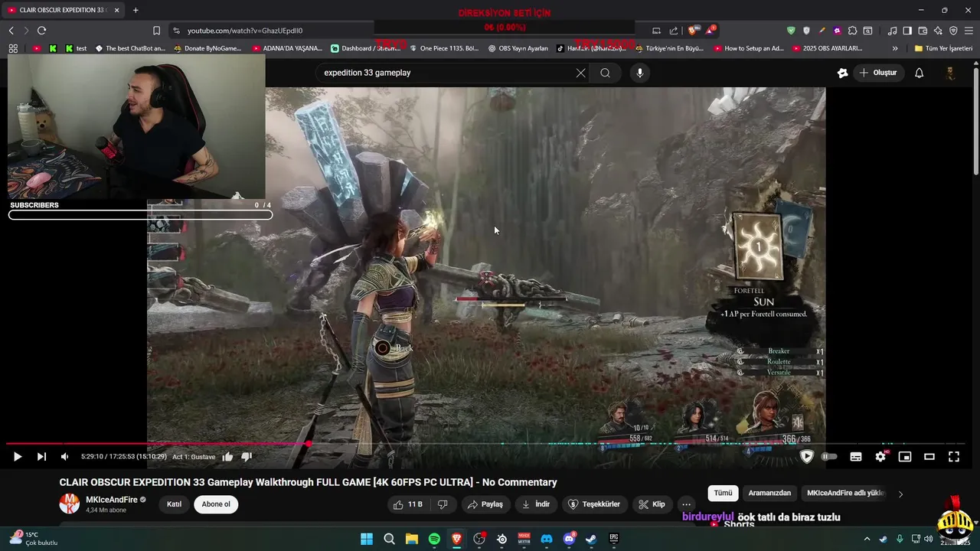The width and height of the screenshot is (980, 551).
Task: Open 'OBS Yayın Ayarları' bookmark
Action: pyautogui.click(x=518, y=48)
